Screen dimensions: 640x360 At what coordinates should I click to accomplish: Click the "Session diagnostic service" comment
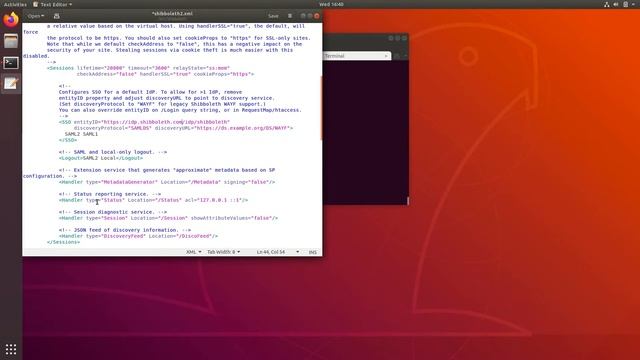113,212
